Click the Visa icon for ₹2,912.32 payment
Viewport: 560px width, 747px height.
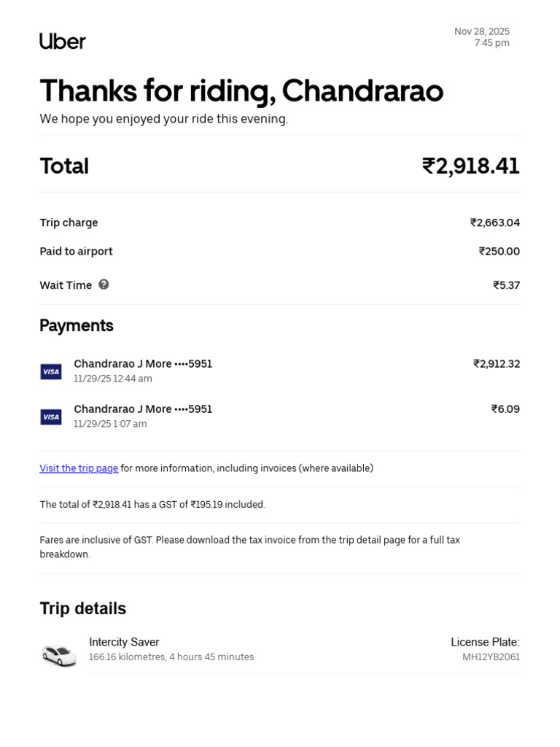click(x=51, y=371)
